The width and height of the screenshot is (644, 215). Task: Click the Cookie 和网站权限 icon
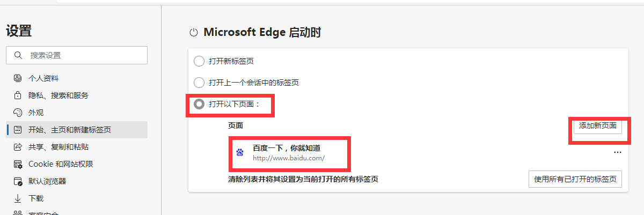coord(18,164)
